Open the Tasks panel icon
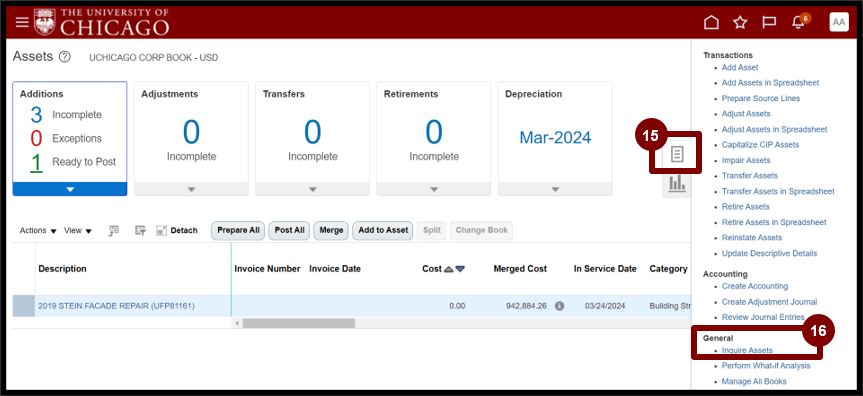The image size is (863, 396). [x=677, y=155]
